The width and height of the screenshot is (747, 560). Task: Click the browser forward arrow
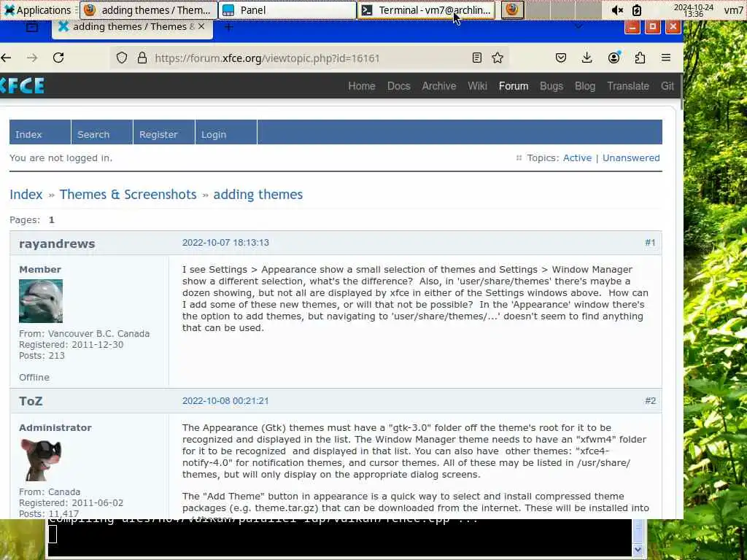click(x=32, y=58)
